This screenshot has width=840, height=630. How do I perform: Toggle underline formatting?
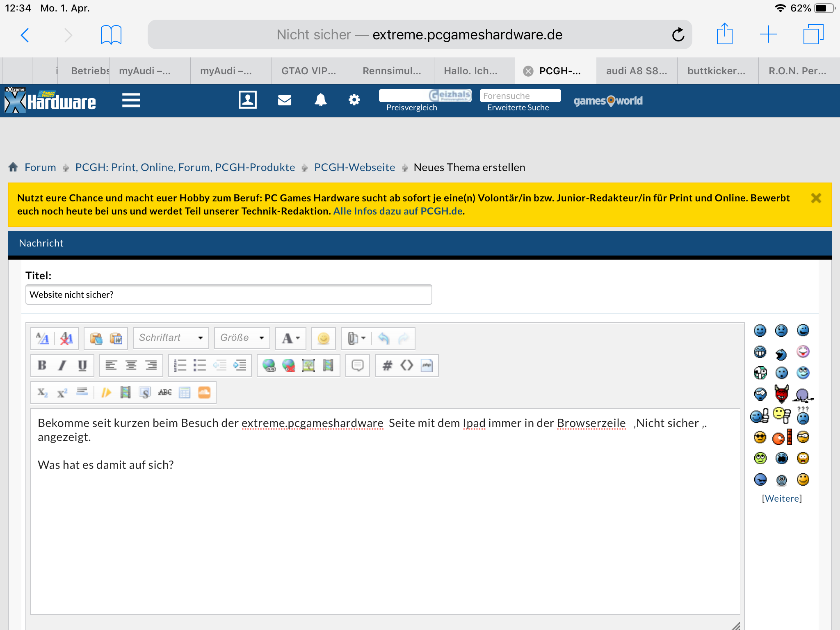[x=82, y=365]
